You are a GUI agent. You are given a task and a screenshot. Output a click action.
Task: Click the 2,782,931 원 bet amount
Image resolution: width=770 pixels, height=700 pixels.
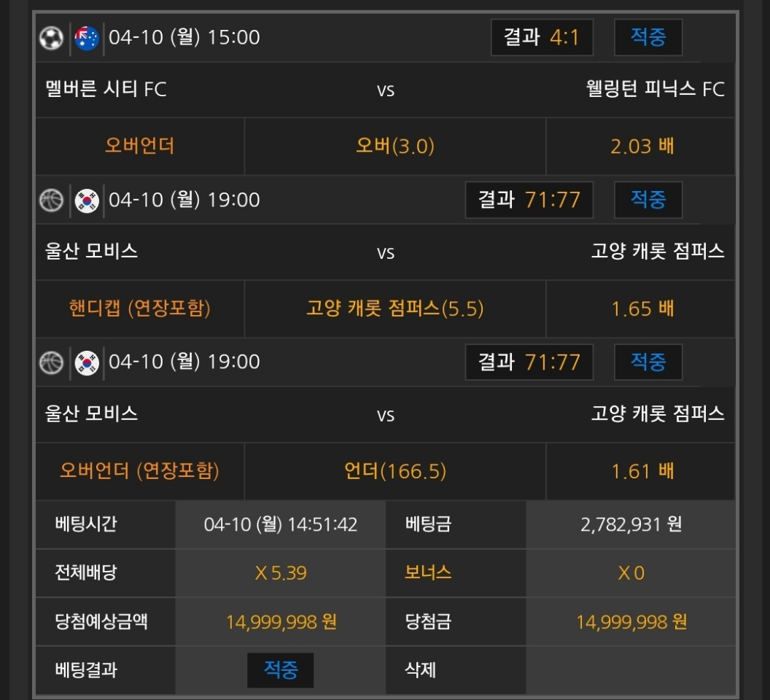click(631, 524)
